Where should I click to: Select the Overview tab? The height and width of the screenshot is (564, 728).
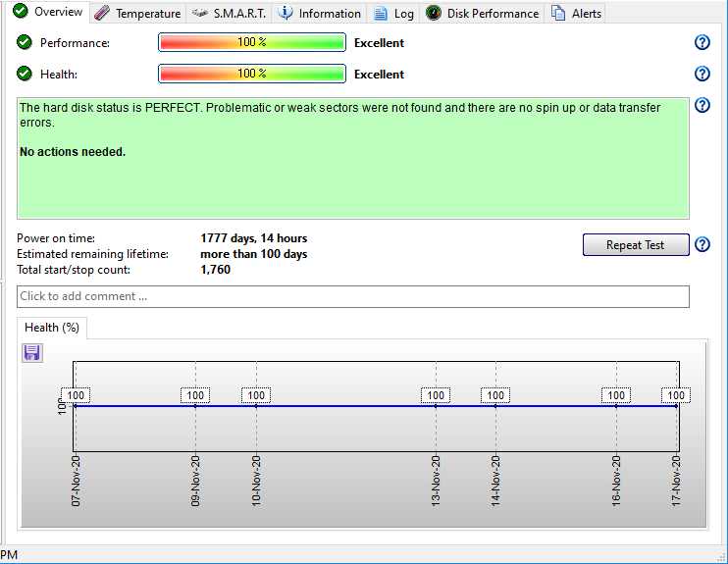tap(48, 12)
